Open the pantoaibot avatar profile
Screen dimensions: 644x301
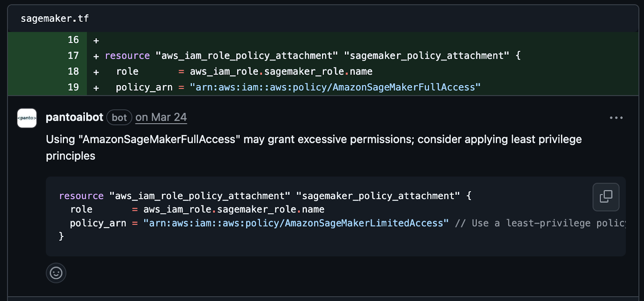[x=27, y=118]
